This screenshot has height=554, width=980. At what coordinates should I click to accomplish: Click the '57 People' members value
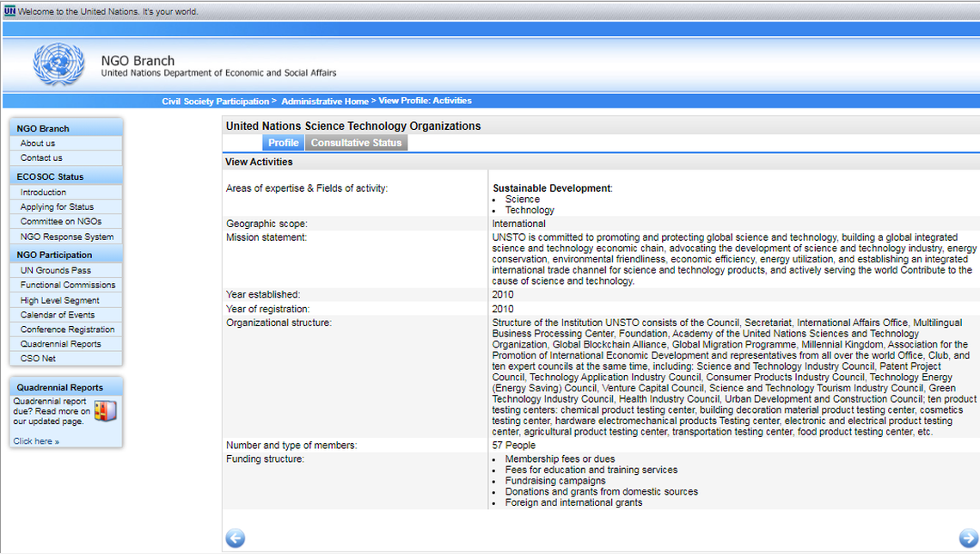(514, 446)
